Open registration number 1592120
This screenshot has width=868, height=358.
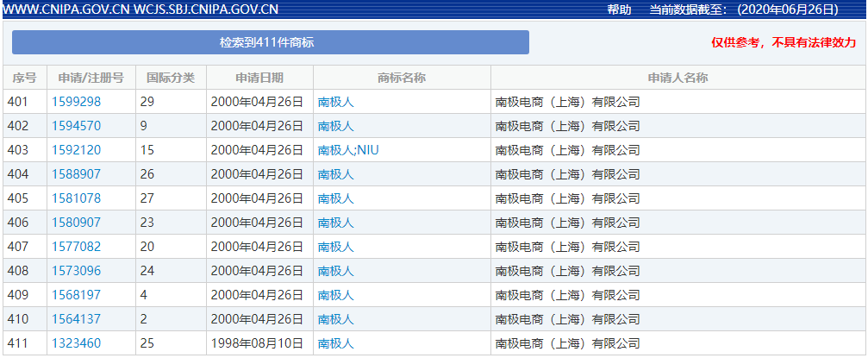coord(77,149)
